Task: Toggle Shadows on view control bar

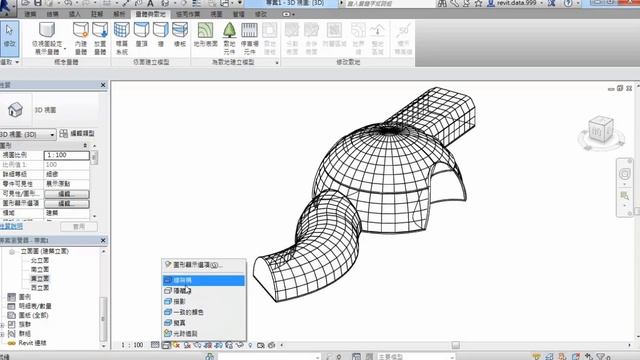Action: (x=187, y=345)
